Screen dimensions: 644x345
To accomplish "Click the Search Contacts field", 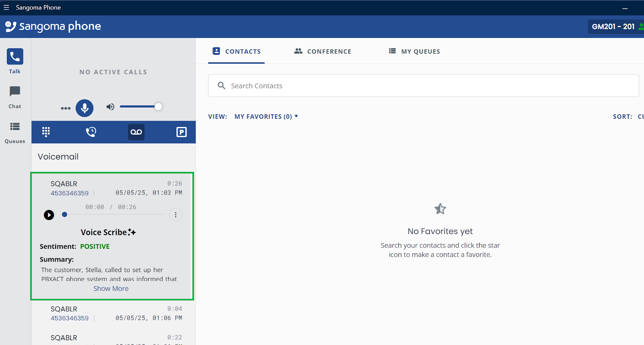I will click(x=423, y=86).
